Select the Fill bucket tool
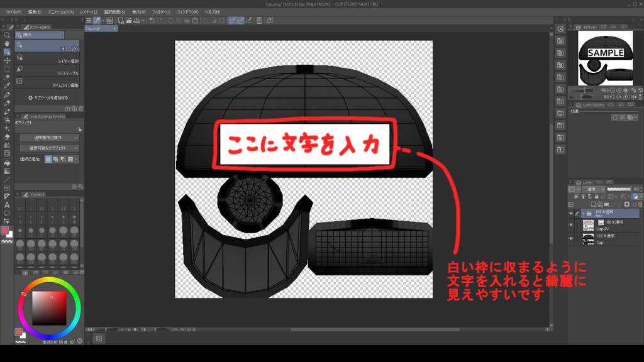The image size is (644, 362). [7, 163]
